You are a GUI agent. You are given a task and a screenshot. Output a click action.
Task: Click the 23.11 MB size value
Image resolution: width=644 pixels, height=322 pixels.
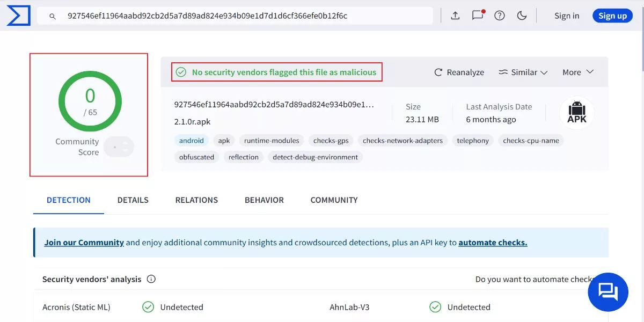(x=422, y=119)
